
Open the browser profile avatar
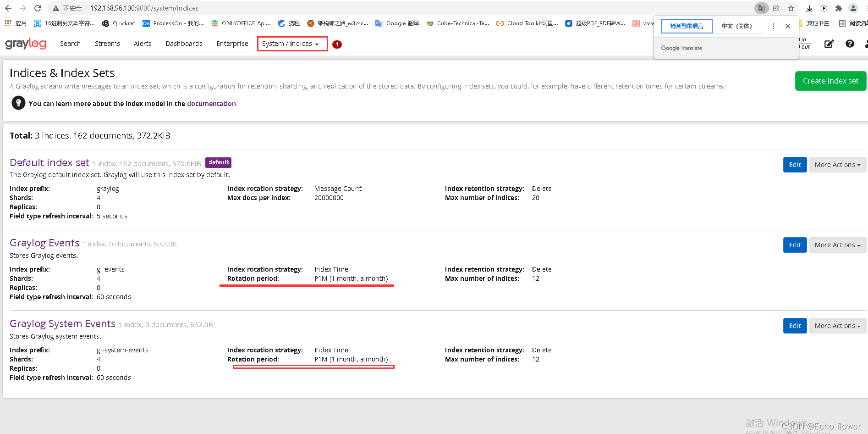coord(853,8)
